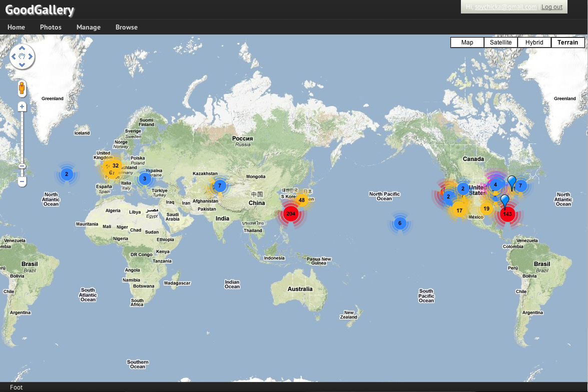The image size is (588, 392).
Task: Pan the map left with the arrow
Action: 14,56
